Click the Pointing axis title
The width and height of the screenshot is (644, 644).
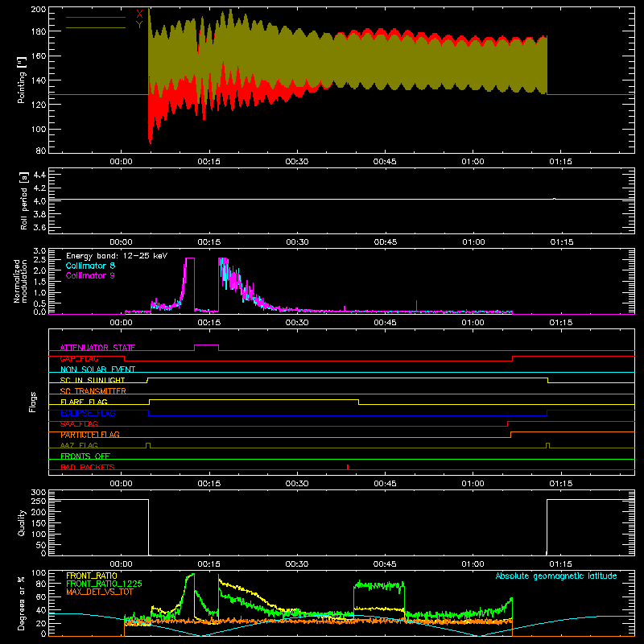point(22,80)
